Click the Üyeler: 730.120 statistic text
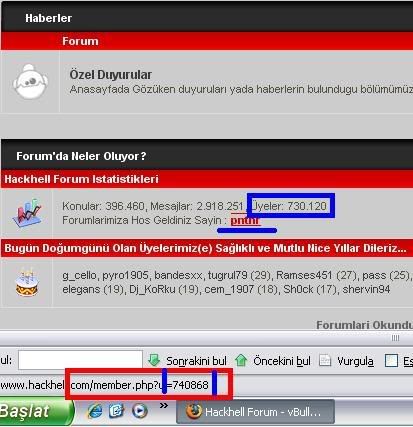 coord(289,206)
